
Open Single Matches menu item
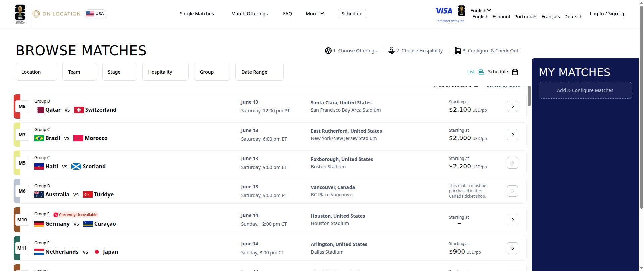[x=197, y=14]
